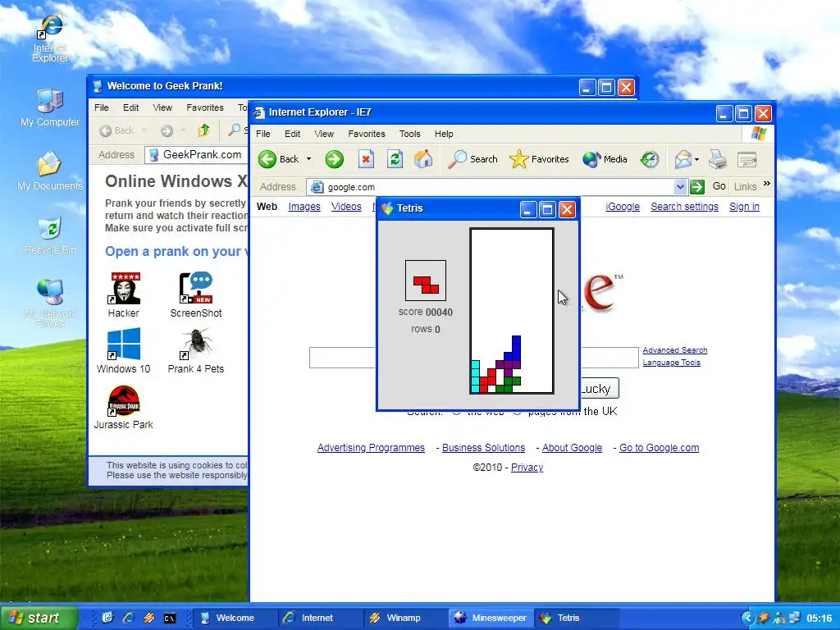This screenshot has height=630, width=840.
Task: Follow the Images link on Google page
Action: pyautogui.click(x=304, y=207)
